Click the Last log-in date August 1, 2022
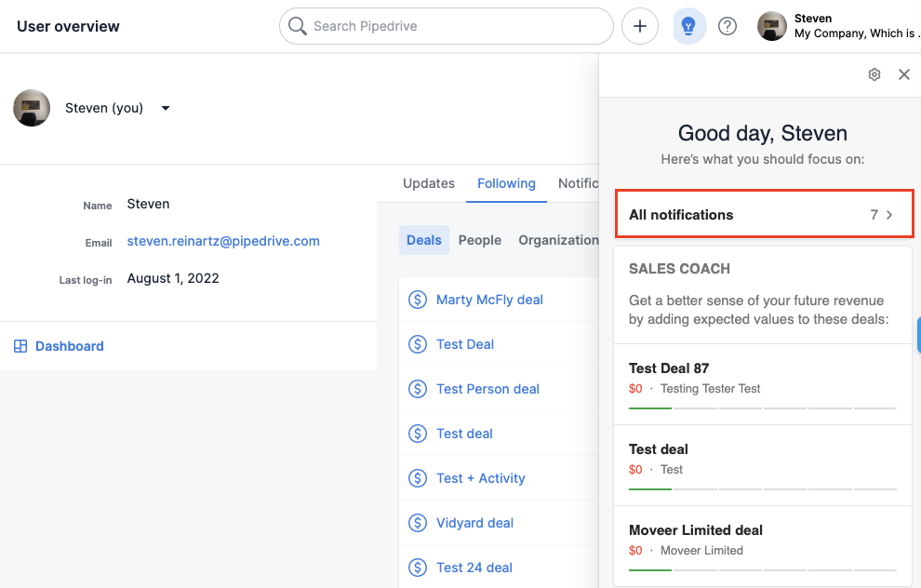The height and width of the screenshot is (588, 921). [173, 278]
